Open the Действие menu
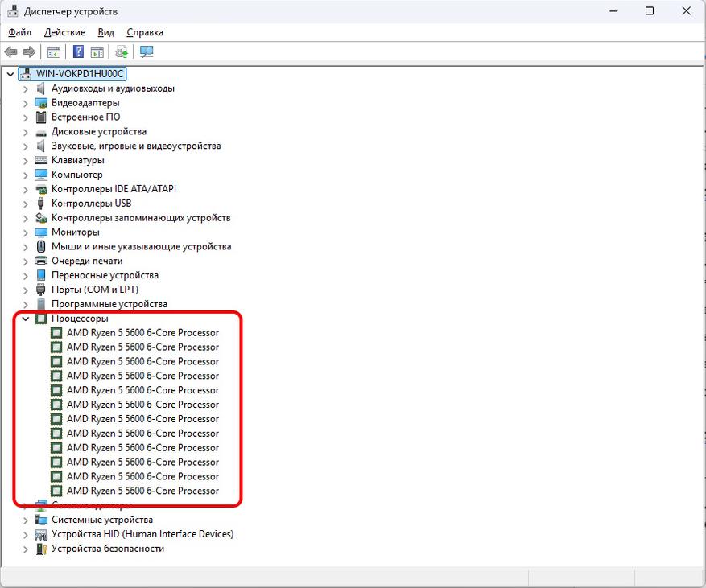Viewport: 706px width, 588px height. point(64,32)
